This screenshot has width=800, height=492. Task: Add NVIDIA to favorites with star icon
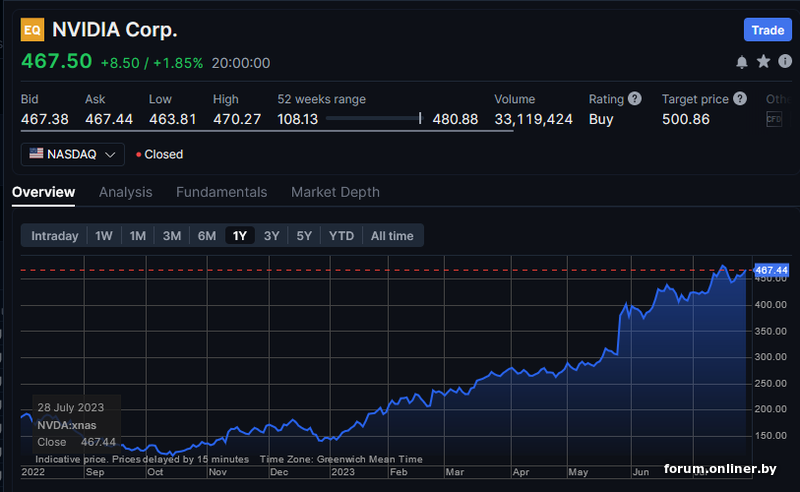click(763, 62)
